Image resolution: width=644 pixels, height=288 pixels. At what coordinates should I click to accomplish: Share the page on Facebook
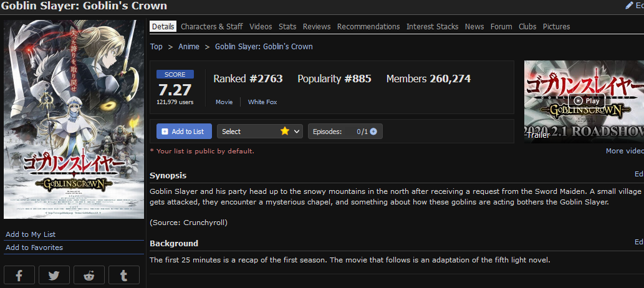point(19,275)
